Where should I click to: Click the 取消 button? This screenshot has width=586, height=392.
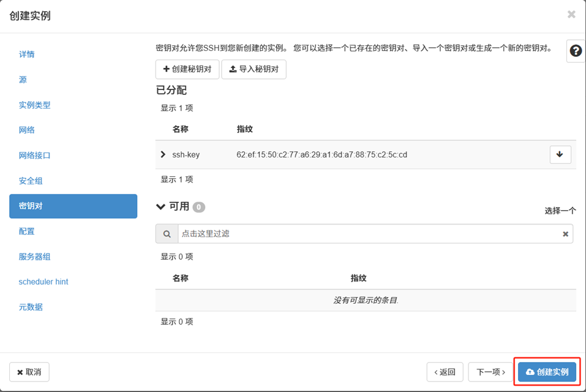29,372
